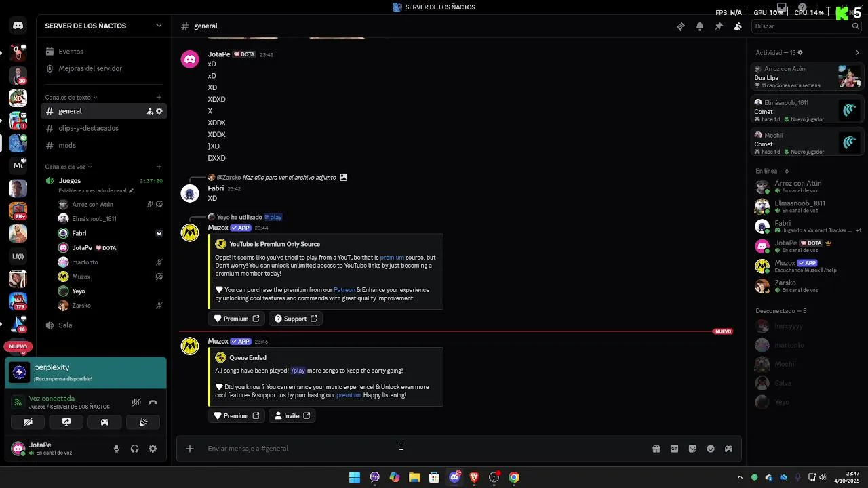
Task: Disconnect from voice phone icon
Action: (153, 403)
